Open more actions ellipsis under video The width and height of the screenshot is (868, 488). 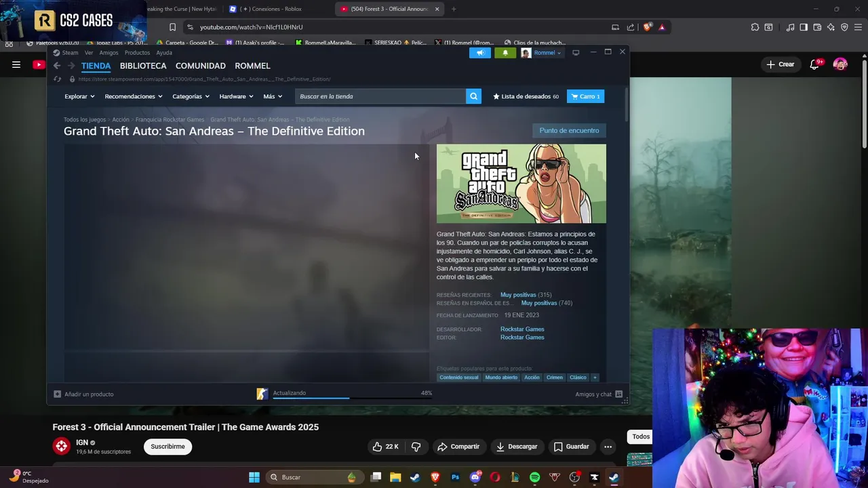click(x=608, y=447)
